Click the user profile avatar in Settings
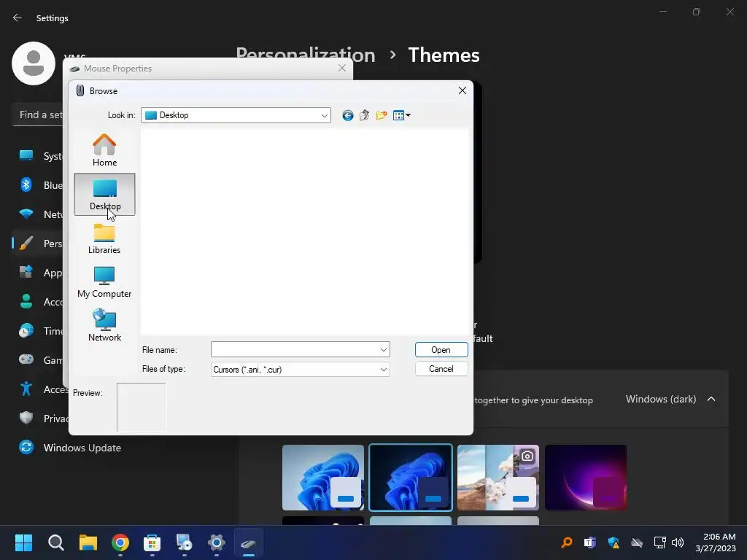 pos(34,63)
